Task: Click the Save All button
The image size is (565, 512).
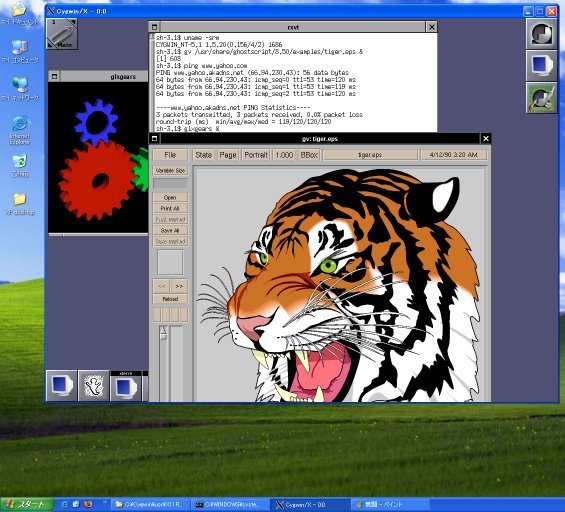Action: click(170, 230)
